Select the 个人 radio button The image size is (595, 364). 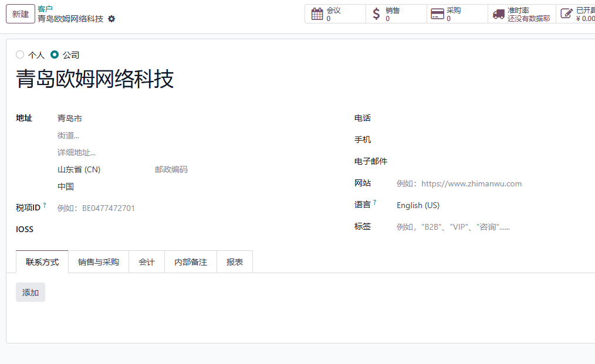point(20,55)
